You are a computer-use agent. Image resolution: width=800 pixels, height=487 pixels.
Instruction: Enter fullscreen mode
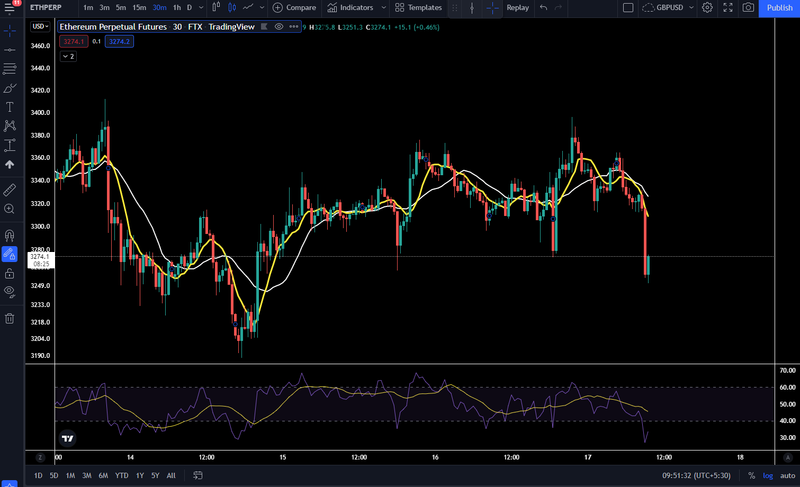coord(728,8)
